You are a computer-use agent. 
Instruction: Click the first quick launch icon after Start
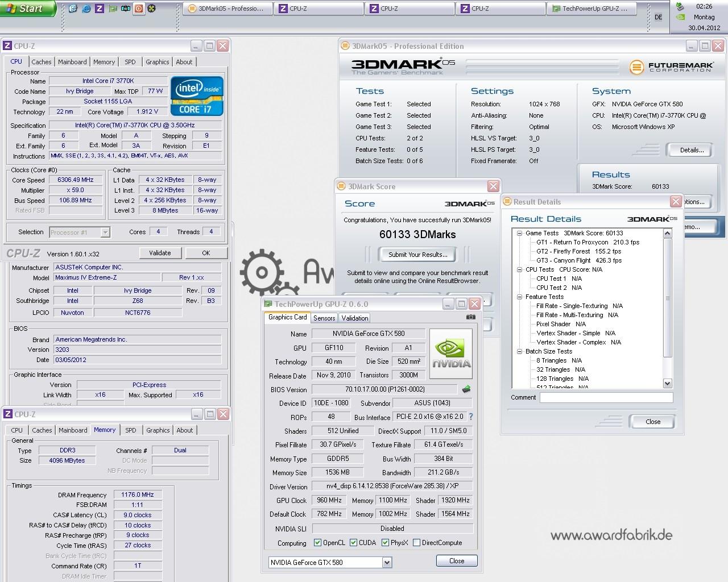(73, 9)
